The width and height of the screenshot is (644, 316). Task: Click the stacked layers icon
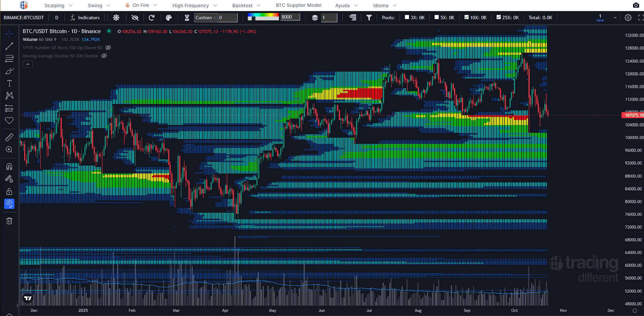click(315, 18)
